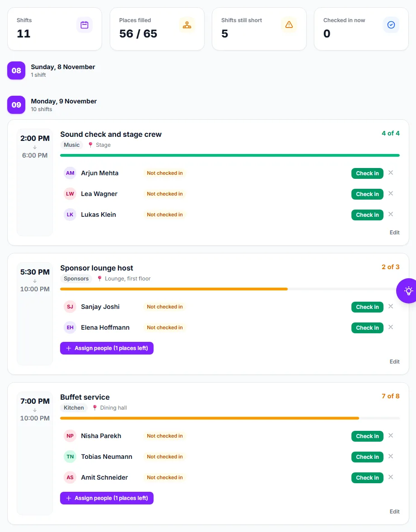416x532 pixels.
Task: Check in Elena Hoffmann
Action: [368, 328]
